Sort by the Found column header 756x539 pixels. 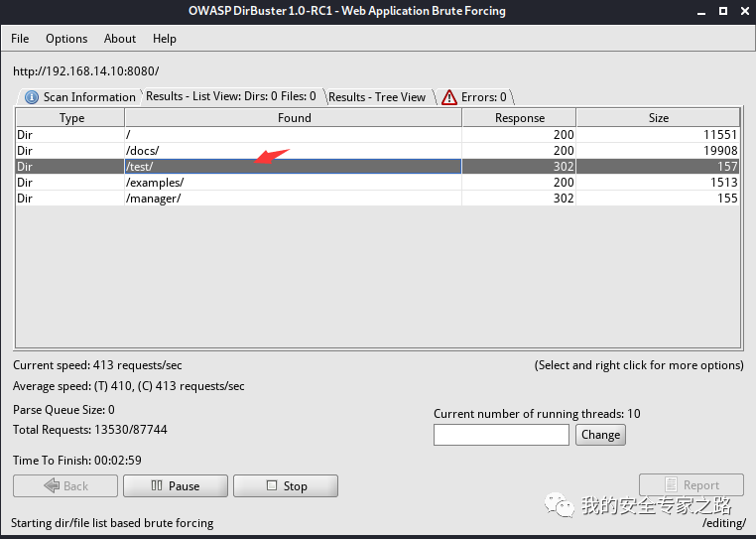pos(293,118)
